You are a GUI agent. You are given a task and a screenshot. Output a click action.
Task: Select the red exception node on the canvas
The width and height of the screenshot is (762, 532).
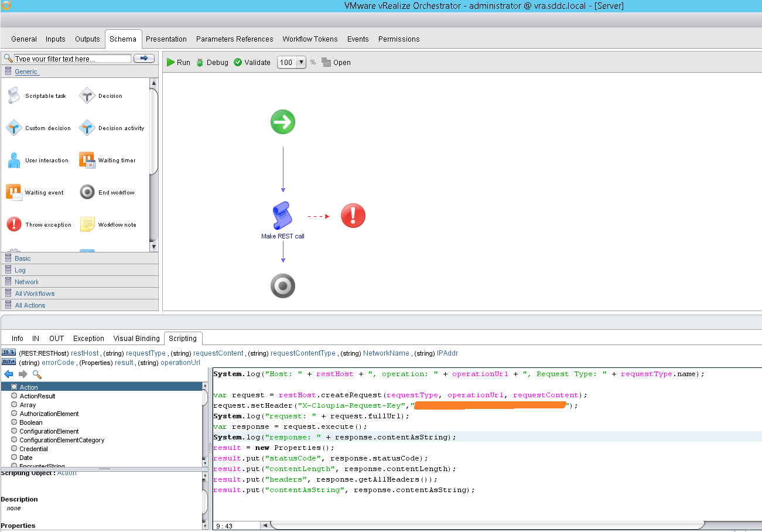[x=353, y=216]
